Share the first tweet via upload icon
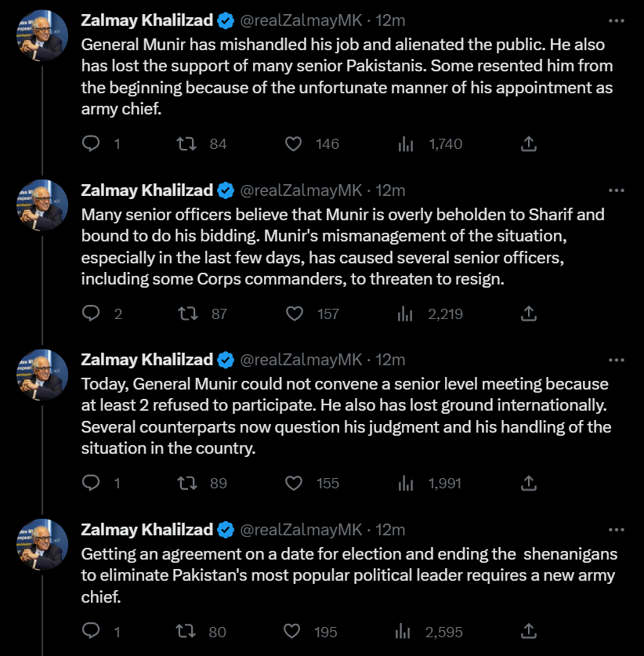The image size is (644, 656). 529,144
